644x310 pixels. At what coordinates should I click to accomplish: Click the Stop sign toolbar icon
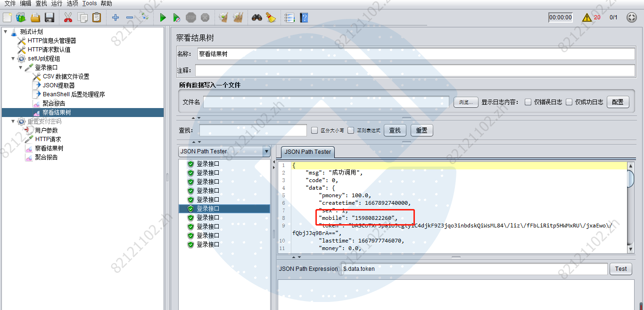coord(190,17)
